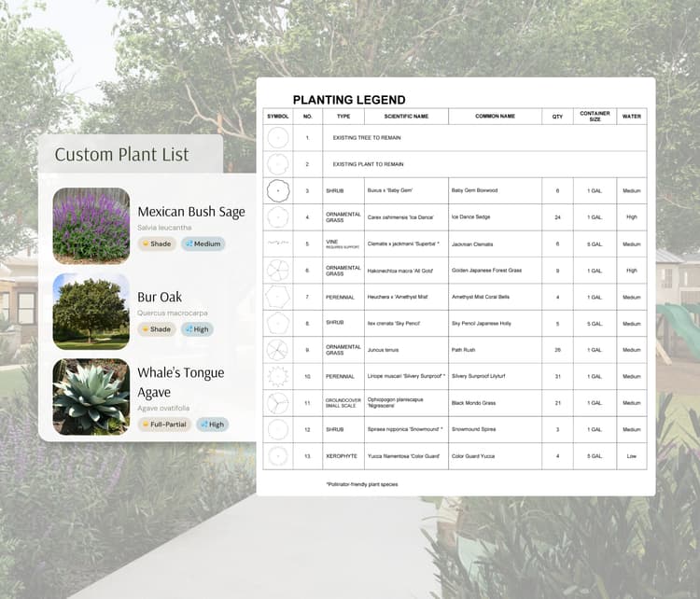
Task: Select the existing tree to remain symbol
Action: tap(277, 138)
